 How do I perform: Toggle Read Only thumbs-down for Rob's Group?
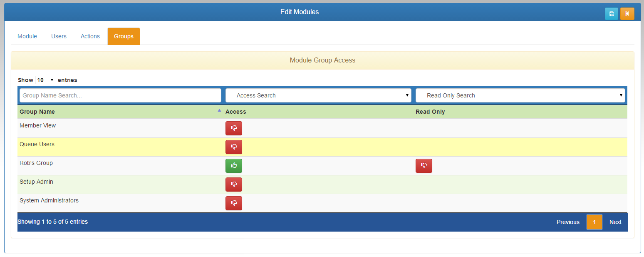click(x=424, y=166)
